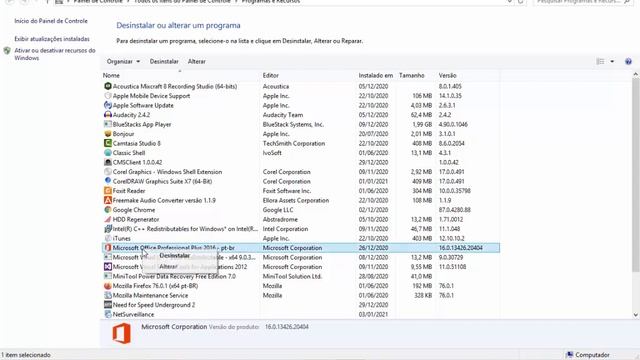Click the BlueStacks App Player icon
The width and height of the screenshot is (640, 360).
click(108, 124)
